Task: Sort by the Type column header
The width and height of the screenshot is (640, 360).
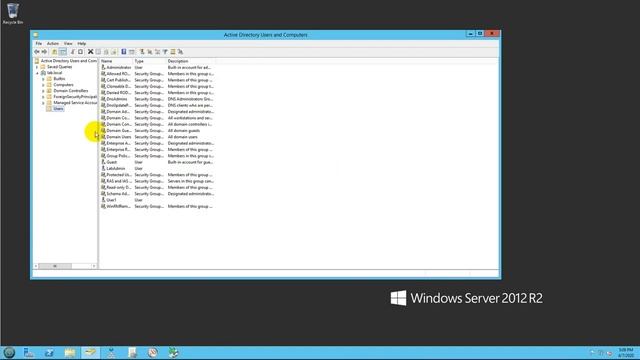Action: coord(149,61)
